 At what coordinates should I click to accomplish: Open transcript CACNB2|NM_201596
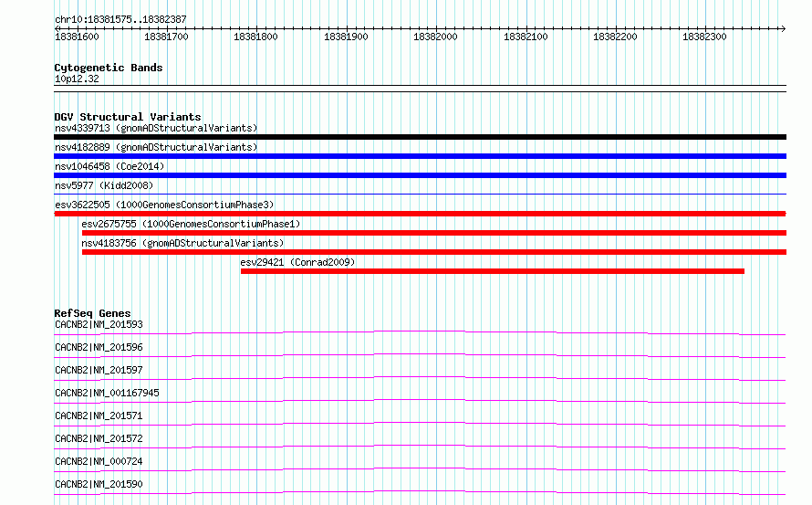coord(99,347)
